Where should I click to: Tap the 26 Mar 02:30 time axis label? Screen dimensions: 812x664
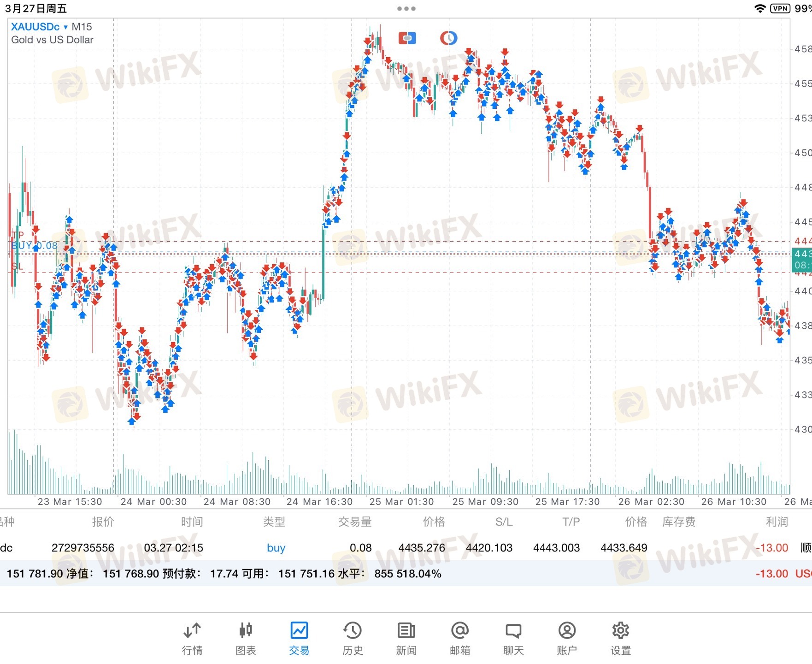pos(651,502)
